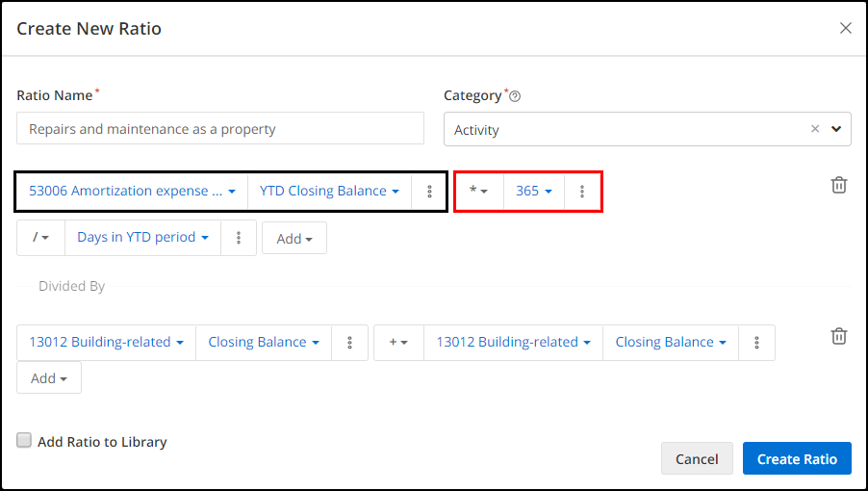This screenshot has height=491, width=868.
Task: Click into the Ratio Name field
Action: [220, 129]
